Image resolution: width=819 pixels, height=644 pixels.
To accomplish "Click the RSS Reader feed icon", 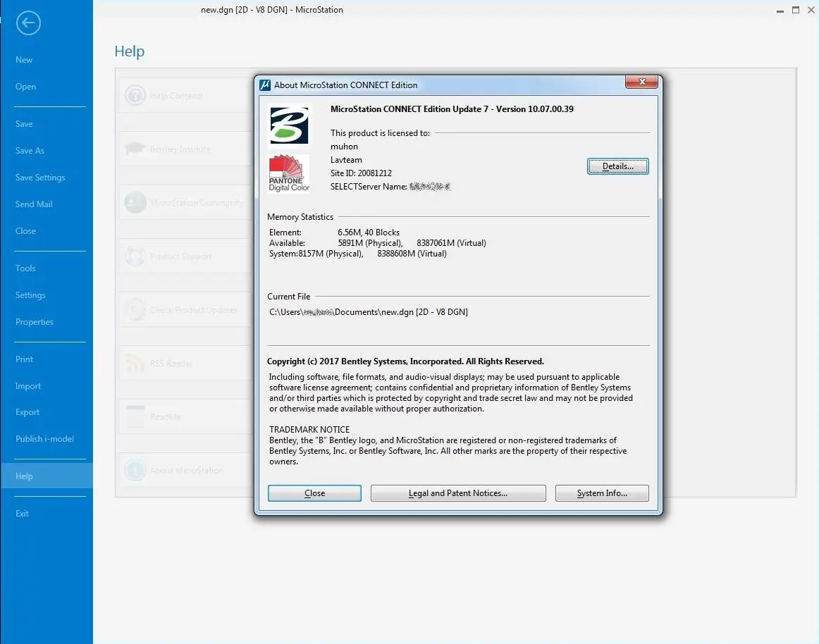I will (x=135, y=363).
